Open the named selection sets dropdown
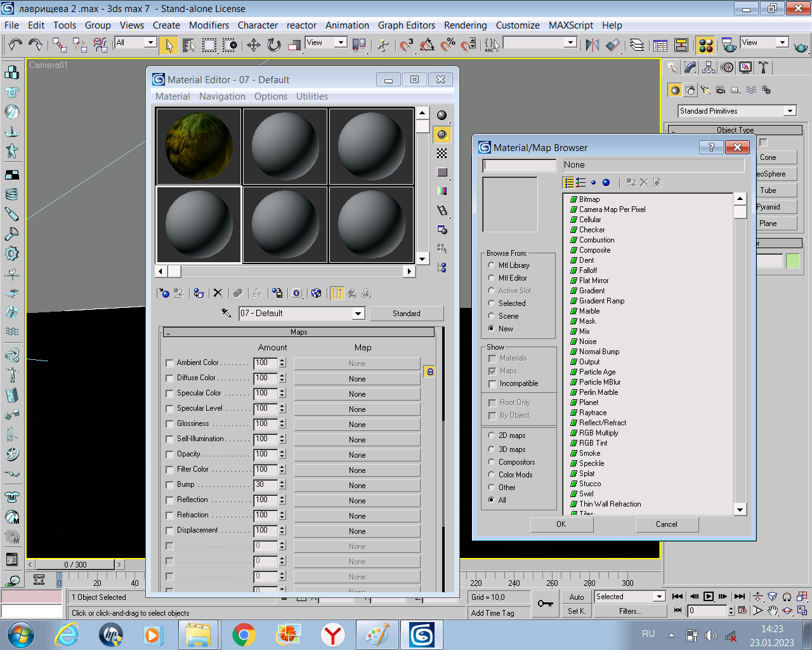Viewport: 812px width, 650px height. coord(570,43)
